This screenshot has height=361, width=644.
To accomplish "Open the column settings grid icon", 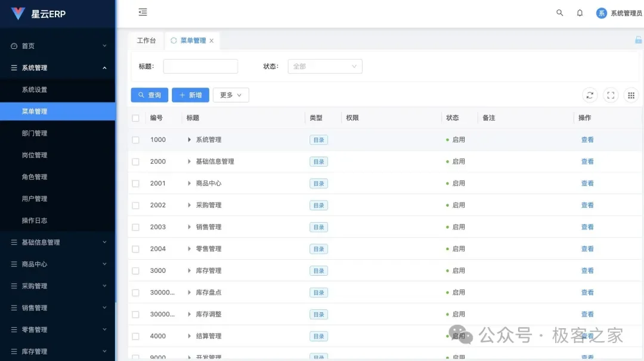I will [631, 95].
